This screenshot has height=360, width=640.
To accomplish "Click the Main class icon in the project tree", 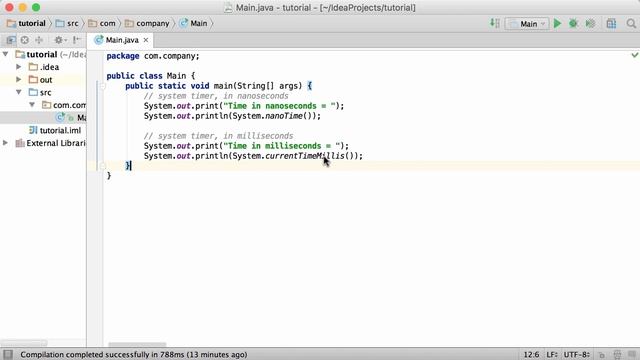I will tap(60, 118).
